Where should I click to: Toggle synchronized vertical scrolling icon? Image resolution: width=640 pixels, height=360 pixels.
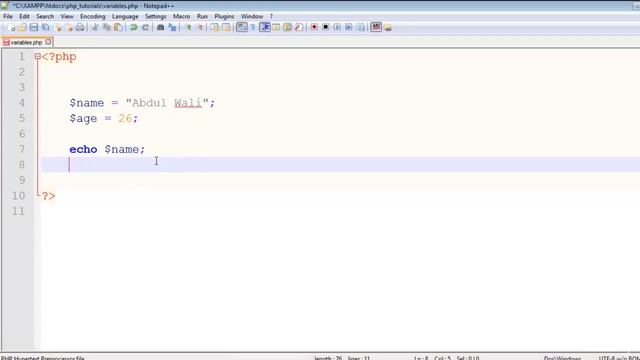(x=214, y=27)
